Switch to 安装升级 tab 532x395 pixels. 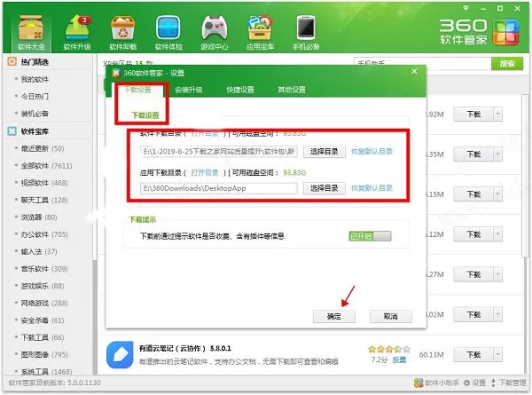(189, 90)
